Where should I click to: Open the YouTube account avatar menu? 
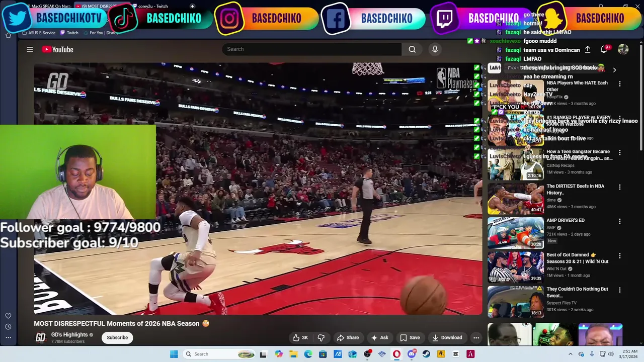click(x=623, y=49)
